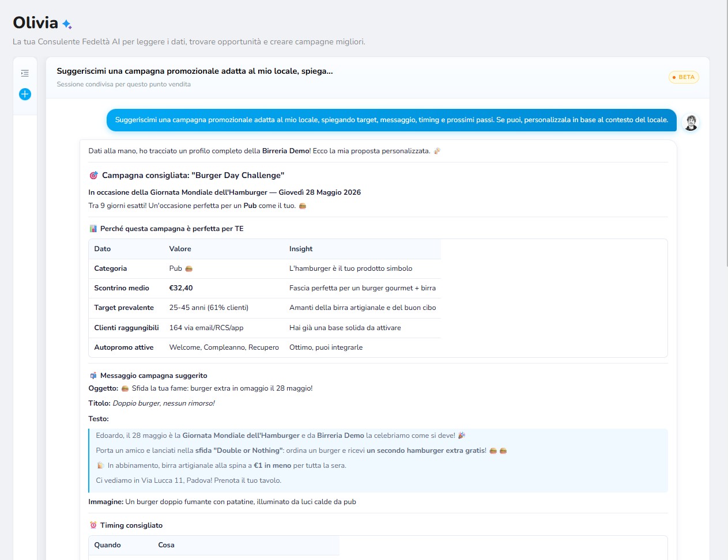
Task: Click the 'Insight' column header
Action: [x=301, y=249]
